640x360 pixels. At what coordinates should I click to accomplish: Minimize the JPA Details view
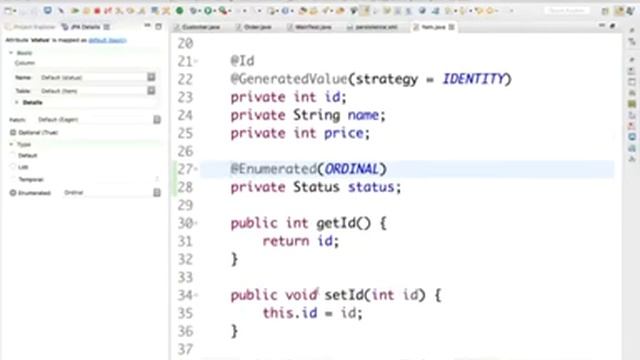click(147, 26)
